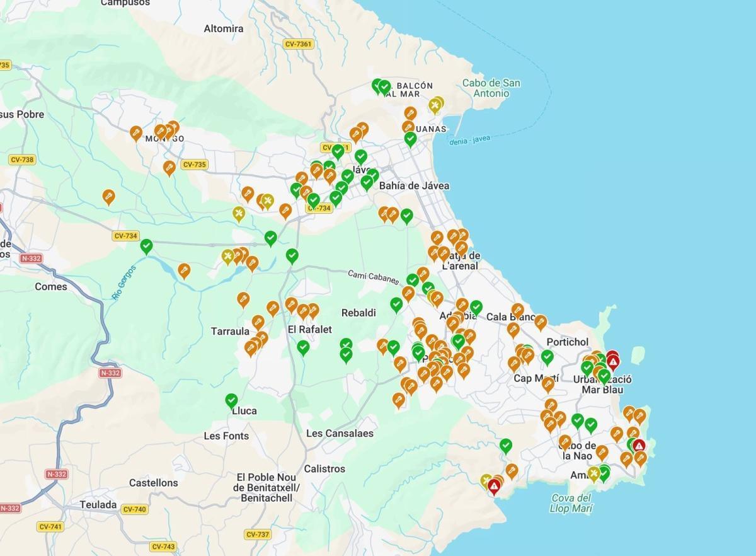Open the orange marker right of the south-coast red warning
Viewport: 756px width, 556px height.
click(x=512, y=471)
